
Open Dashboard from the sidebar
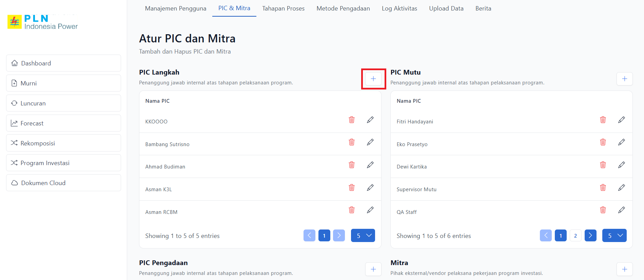click(x=63, y=63)
